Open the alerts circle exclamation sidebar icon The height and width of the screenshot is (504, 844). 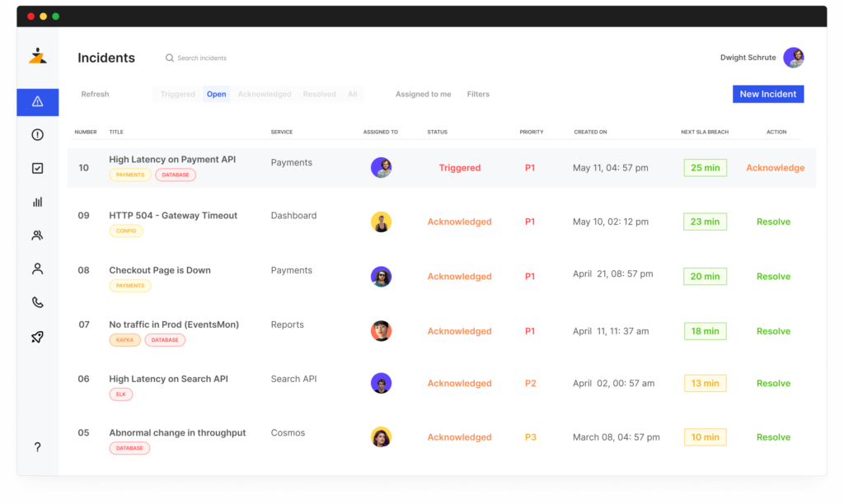pos(37,135)
